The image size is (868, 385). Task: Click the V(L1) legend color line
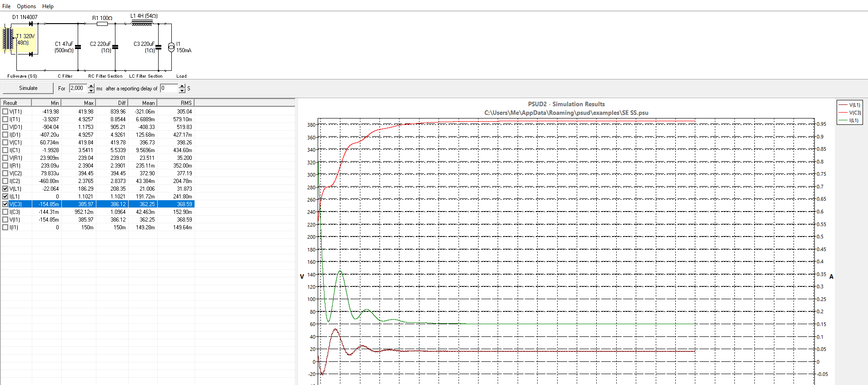click(x=843, y=105)
